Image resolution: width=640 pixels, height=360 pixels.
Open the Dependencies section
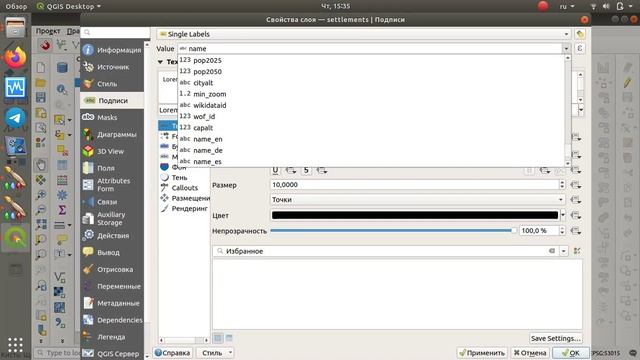(112, 320)
